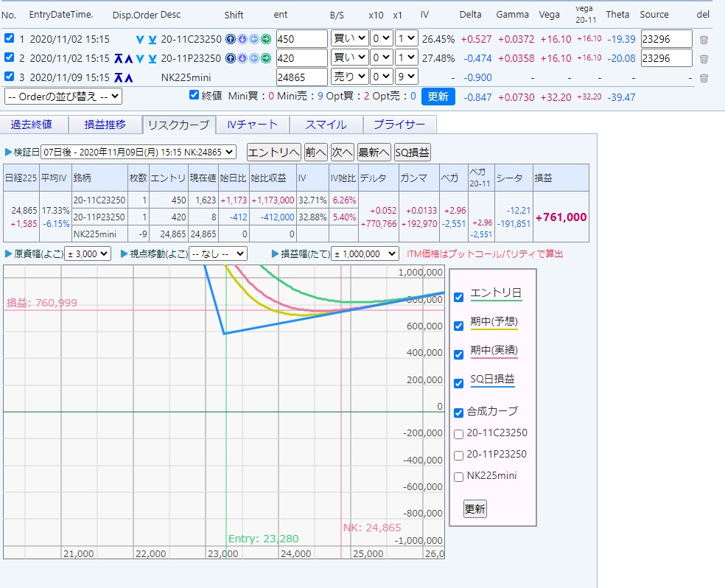Delete row 1 with trash icon
Screen dimensions: 725x588
(704, 40)
